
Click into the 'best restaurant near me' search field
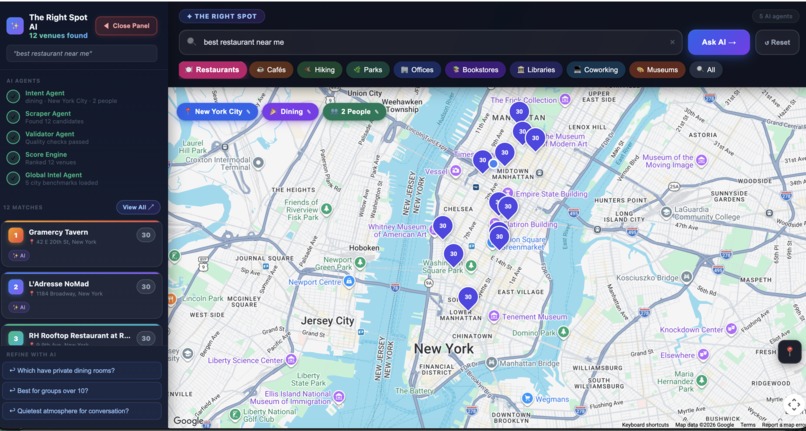430,42
